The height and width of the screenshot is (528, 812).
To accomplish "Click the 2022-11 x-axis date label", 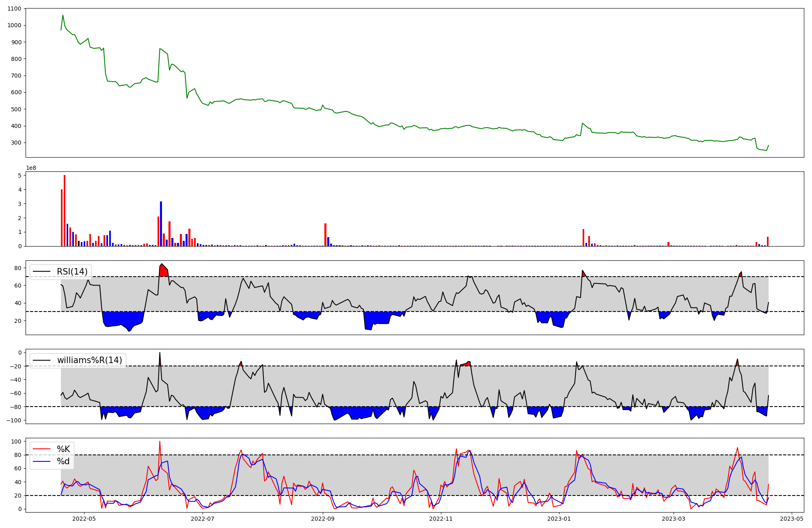I will 441,519.
